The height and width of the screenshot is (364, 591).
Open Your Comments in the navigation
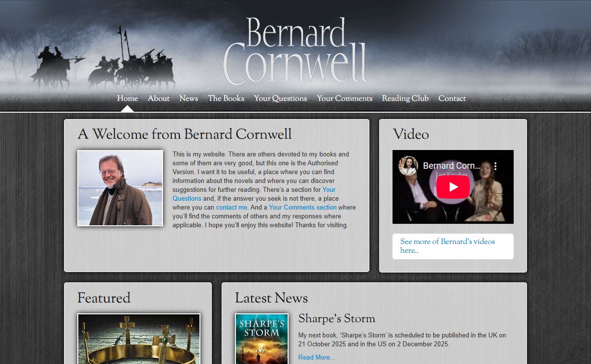coord(344,98)
